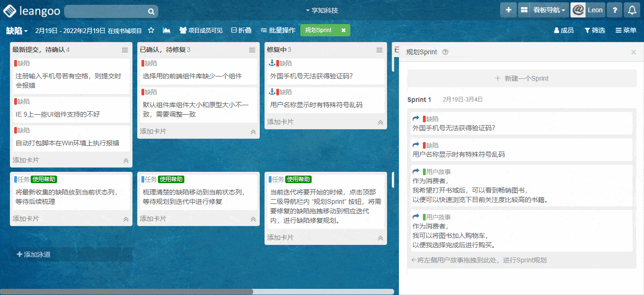Open the 修复中 list hamburger menu
Image resolution: width=644 pixels, height=295 pixels.
coord(380,50)
